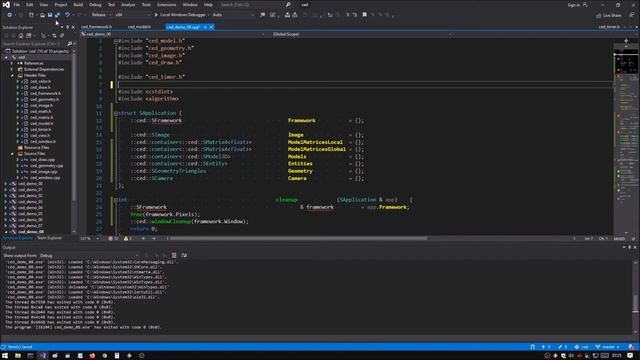Collapse the struct SApplication code region
Image resolution: width=640 pixels, height=360 pixels.
116,113
